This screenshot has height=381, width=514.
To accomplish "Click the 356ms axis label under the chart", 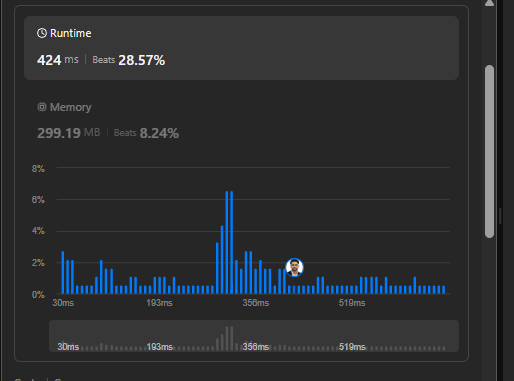I will click(x=256, y=303).
